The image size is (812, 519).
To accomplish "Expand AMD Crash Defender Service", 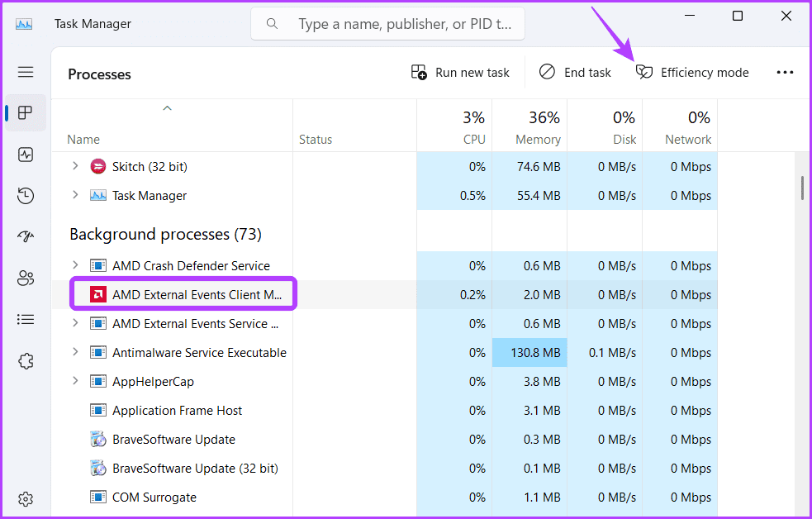I will coord(76,265).
